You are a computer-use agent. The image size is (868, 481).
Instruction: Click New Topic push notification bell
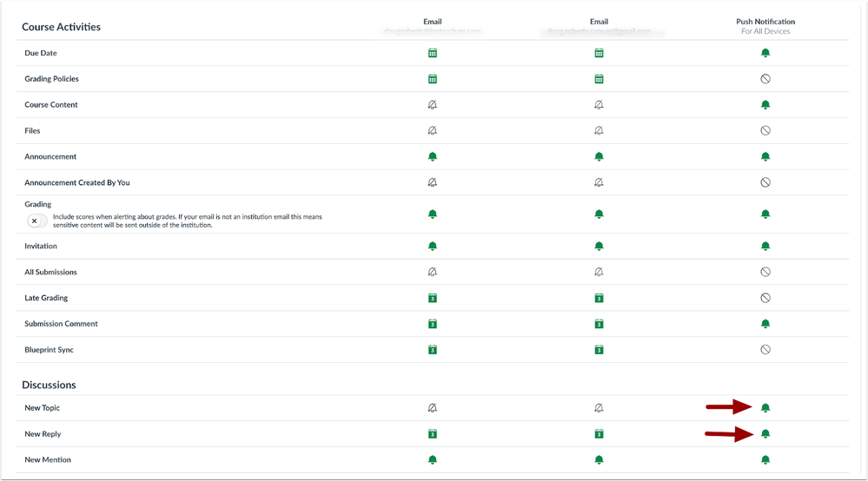click(765, 408)
